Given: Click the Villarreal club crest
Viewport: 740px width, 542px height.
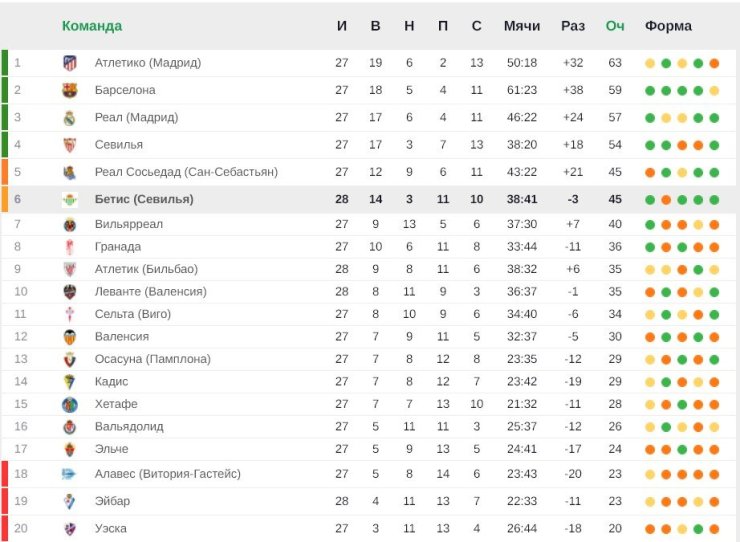Looking at the screenshot, I should point(70,225).
